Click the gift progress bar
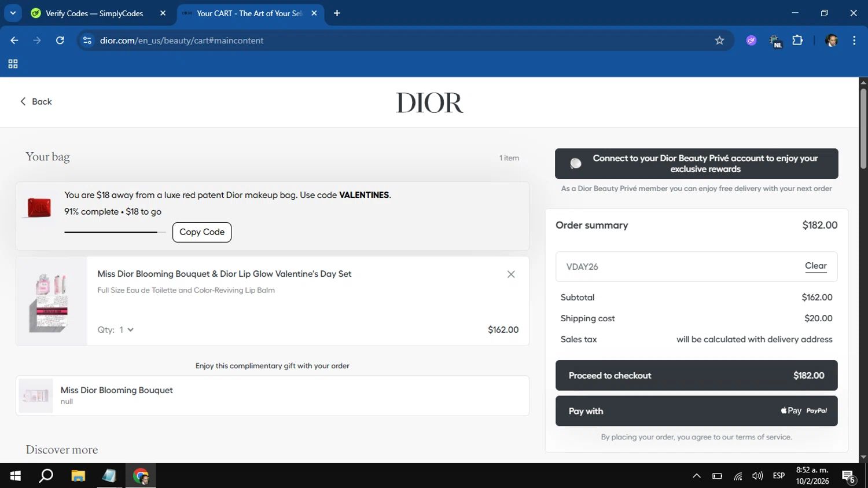Screen dimensions: 868x488 click(x=115, y=232)
